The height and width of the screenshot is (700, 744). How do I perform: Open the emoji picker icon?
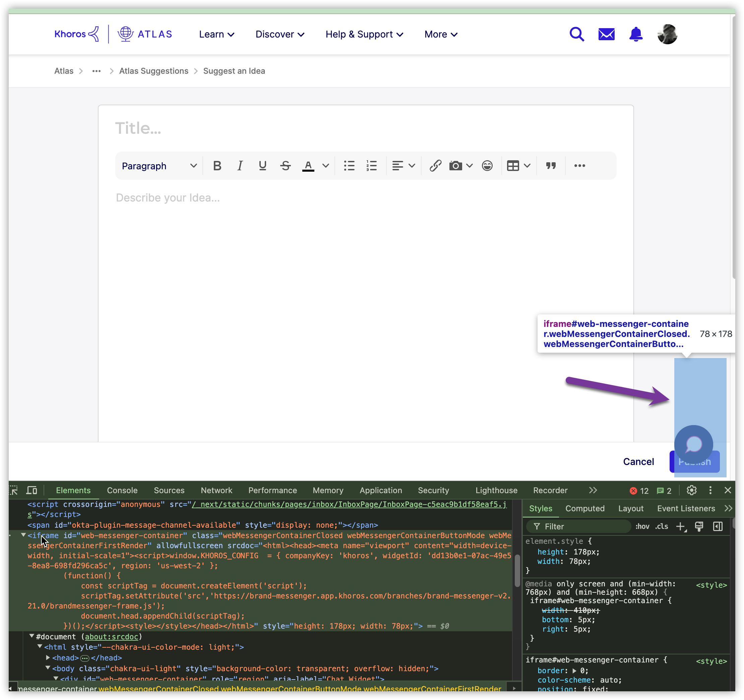click(x=487, y=166)
